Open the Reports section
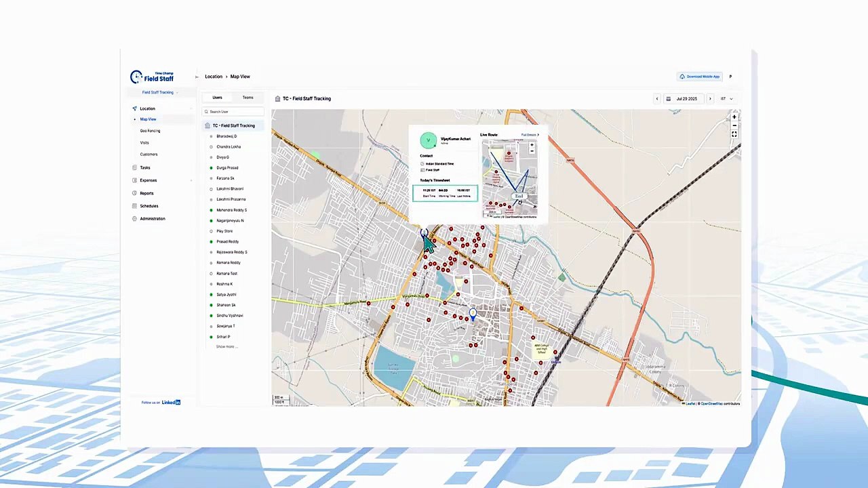 coord(146,193)
